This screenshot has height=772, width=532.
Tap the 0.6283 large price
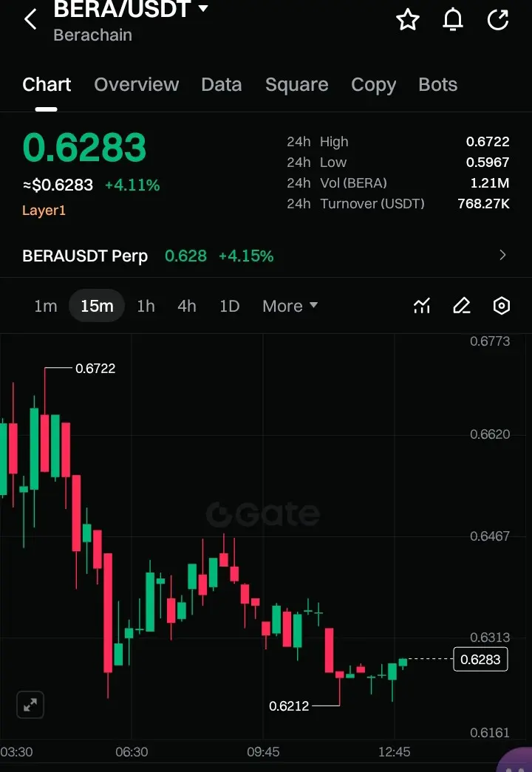[x=84, y=147]
